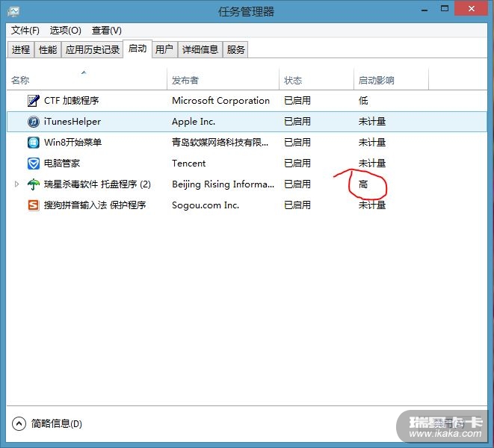Collapse to 简略信息 with the arrow button

(19, 424)
